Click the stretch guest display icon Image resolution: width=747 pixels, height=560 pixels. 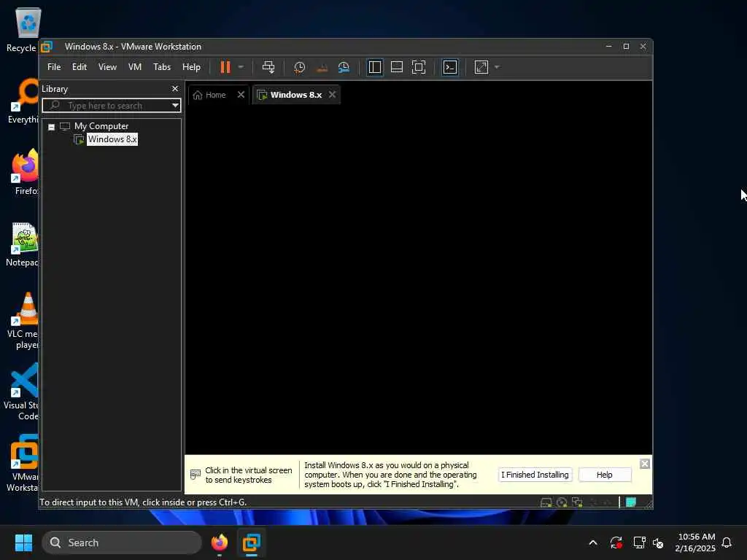pos(481,67)
